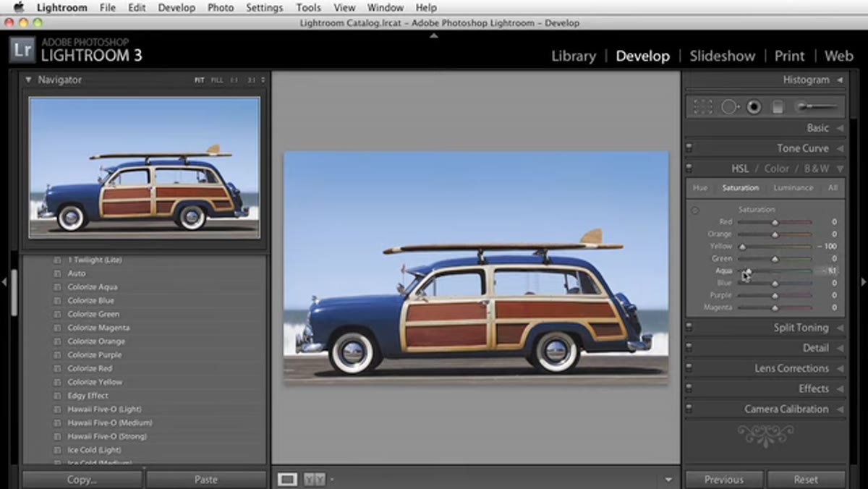The height and width of the screenshot is (489, 868).
Task: Select the Graduated Filter tool
Action: 778,107
